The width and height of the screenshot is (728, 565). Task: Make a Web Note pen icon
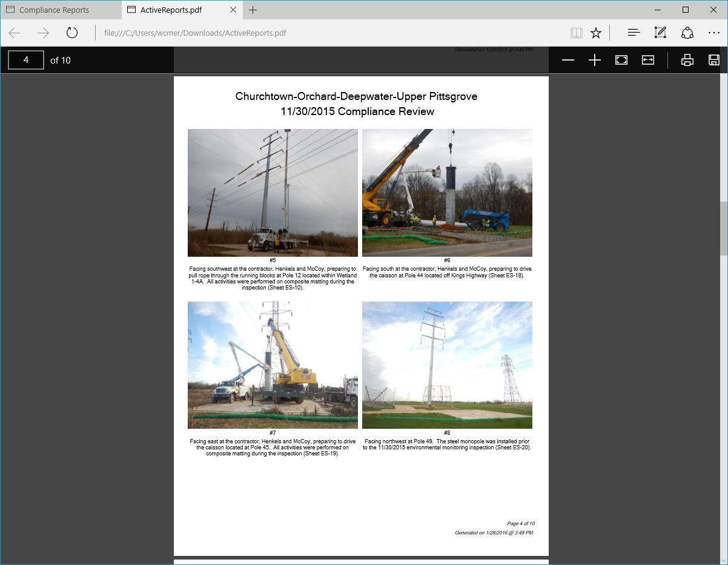660,33
